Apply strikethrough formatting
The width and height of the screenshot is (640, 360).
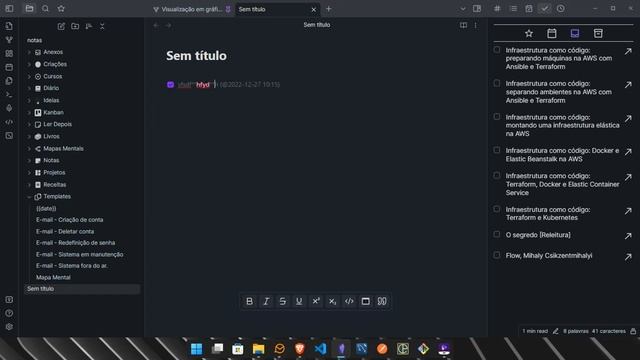[282, 301]
